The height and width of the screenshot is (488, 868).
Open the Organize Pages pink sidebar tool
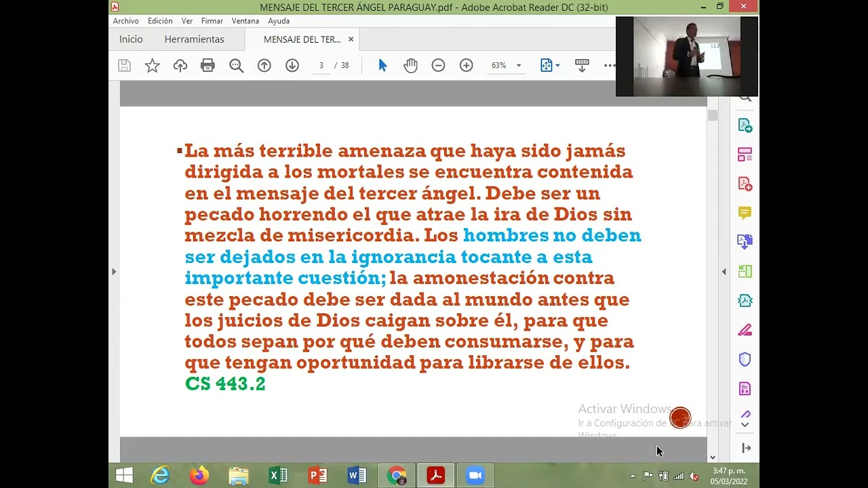coord(745,155)
